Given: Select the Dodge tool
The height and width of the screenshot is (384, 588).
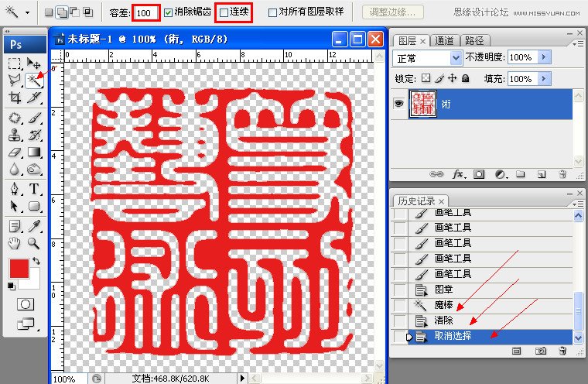Looking at the screenshot, I should click(x=34, y=170).
